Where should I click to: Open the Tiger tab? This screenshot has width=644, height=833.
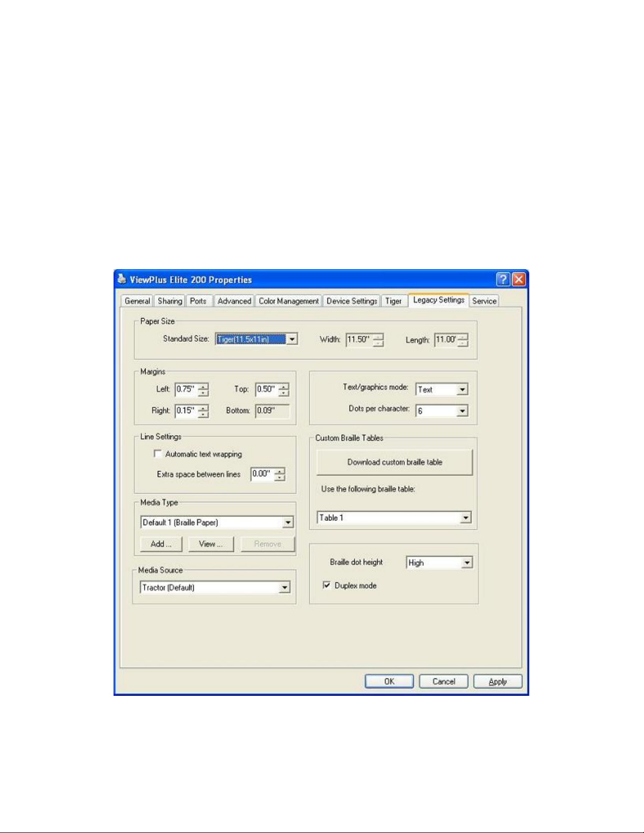[393, 301]
